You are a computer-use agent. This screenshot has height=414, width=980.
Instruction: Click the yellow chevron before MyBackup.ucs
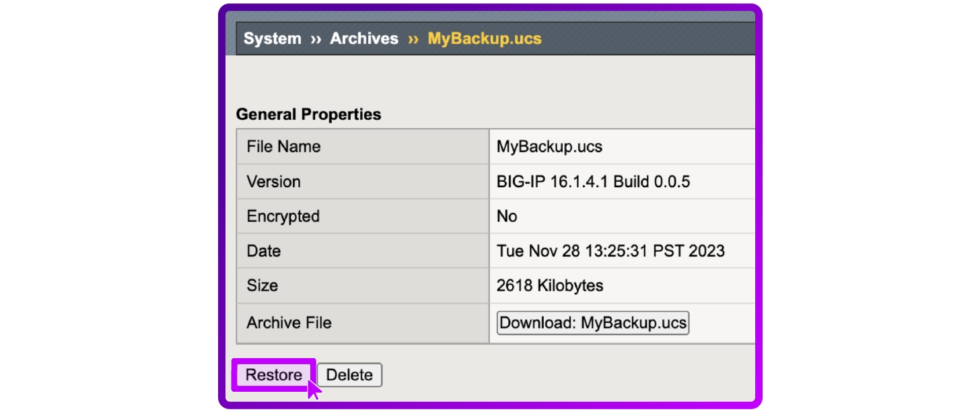pos(413,39)
